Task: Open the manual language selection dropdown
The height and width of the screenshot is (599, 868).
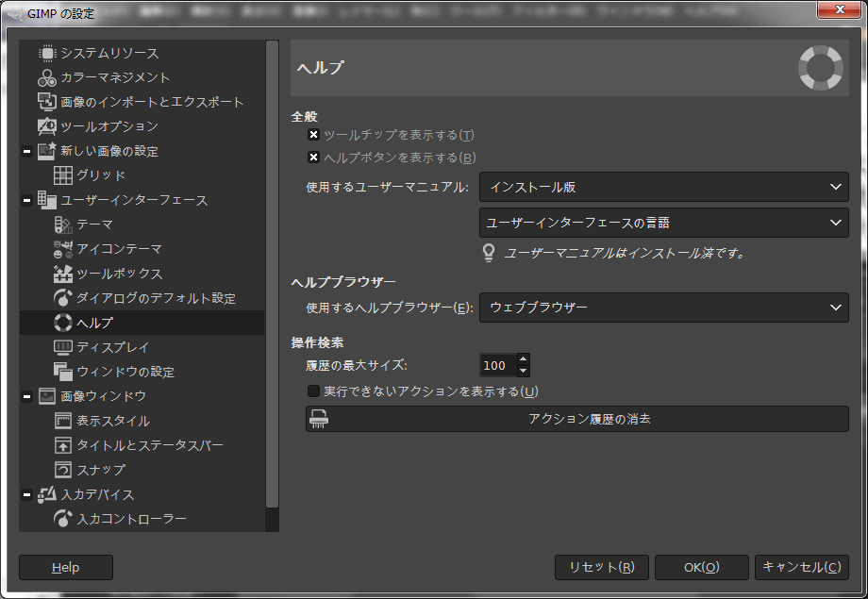Action: coord(663,223)
